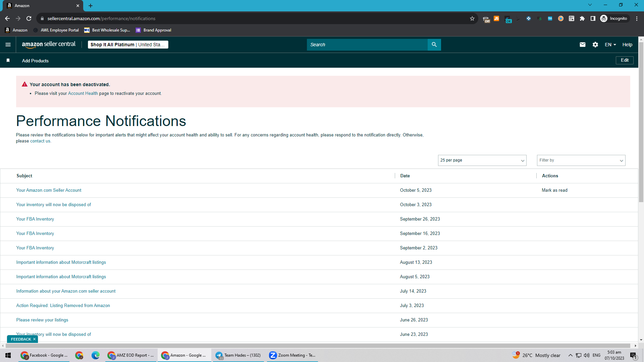Open the September 2 Your FBA Inventory notification

35,248
